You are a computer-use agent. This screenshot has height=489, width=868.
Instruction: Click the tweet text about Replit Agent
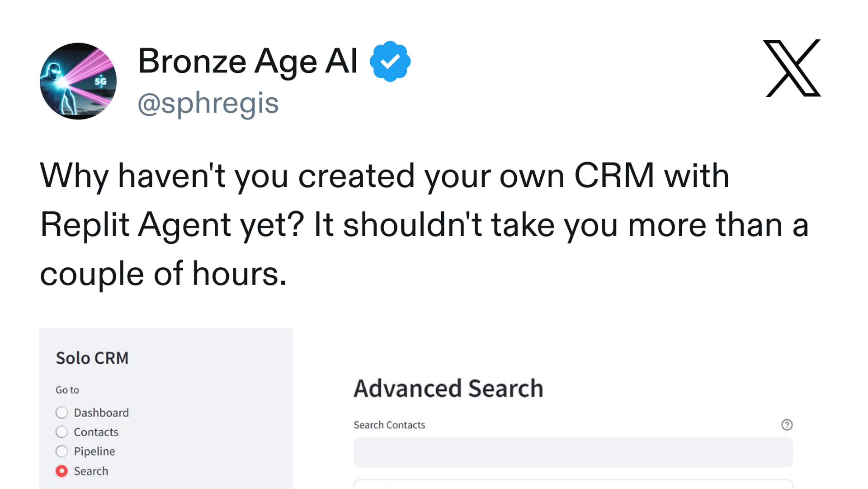[x=424, y=224]
